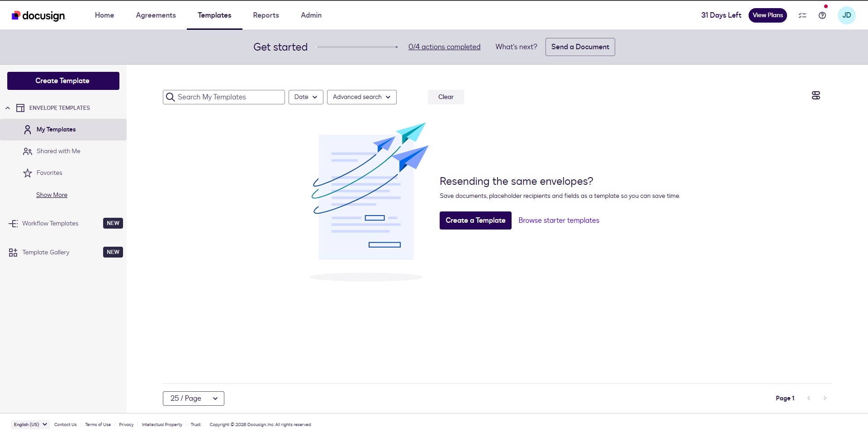Viewport: 868px width, 436px height.
Task: Click the Clear button
Action: [x=446, y=97]
